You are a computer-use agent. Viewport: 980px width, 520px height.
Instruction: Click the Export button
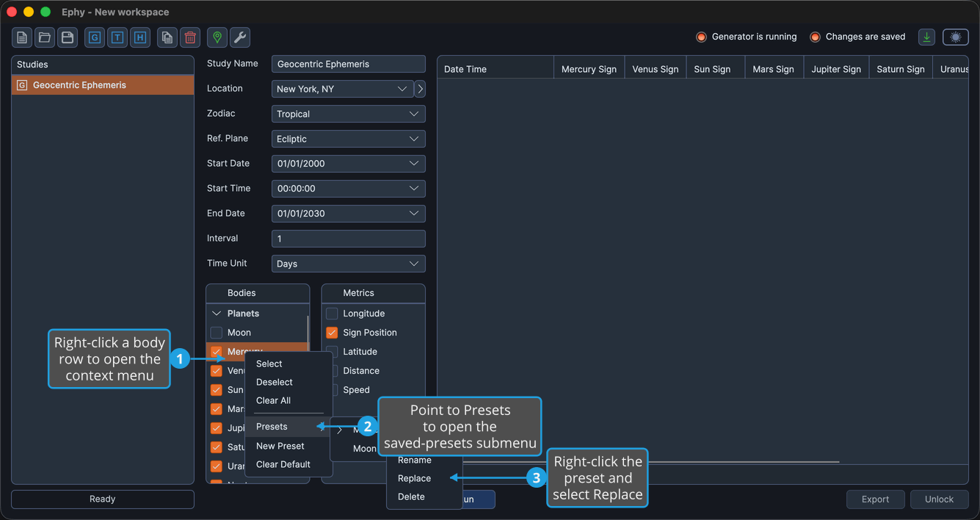coord(876,499)
